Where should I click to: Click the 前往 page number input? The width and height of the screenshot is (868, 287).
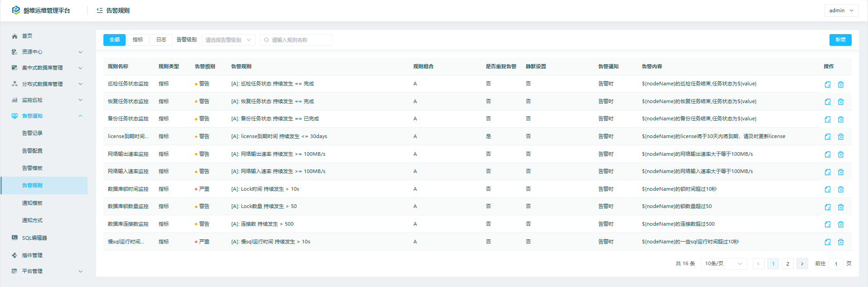click(x=836, y=264)
